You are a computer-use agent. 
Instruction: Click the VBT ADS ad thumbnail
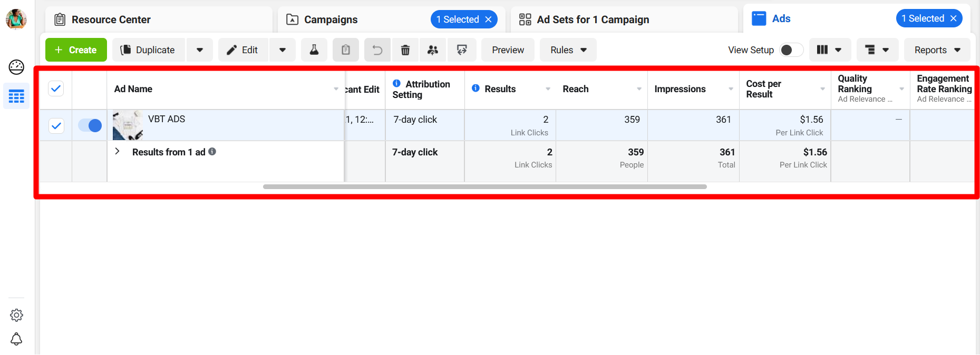point(128,125)
